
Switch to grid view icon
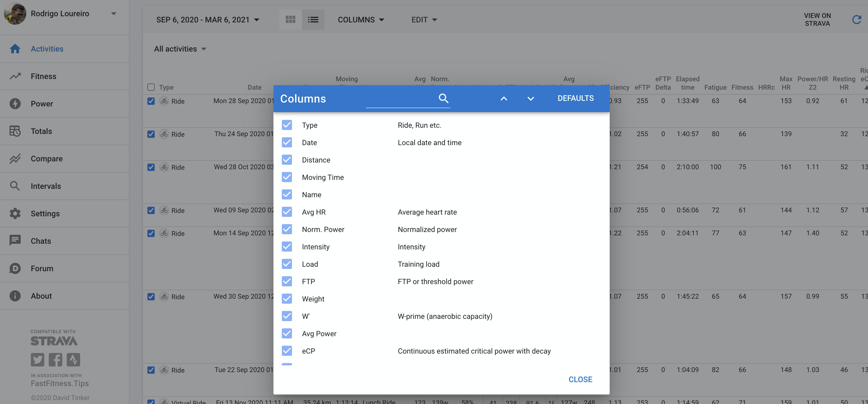click(291, 20)
